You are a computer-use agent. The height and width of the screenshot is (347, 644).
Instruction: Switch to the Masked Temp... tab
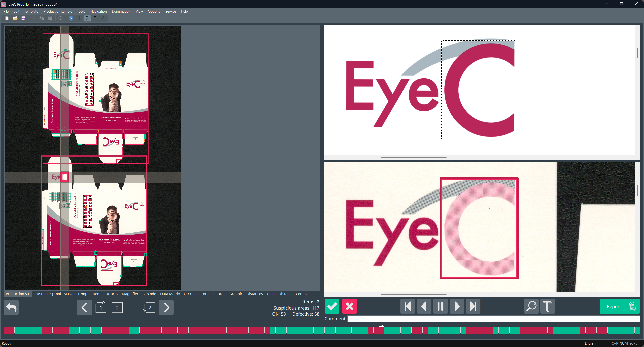77,294
